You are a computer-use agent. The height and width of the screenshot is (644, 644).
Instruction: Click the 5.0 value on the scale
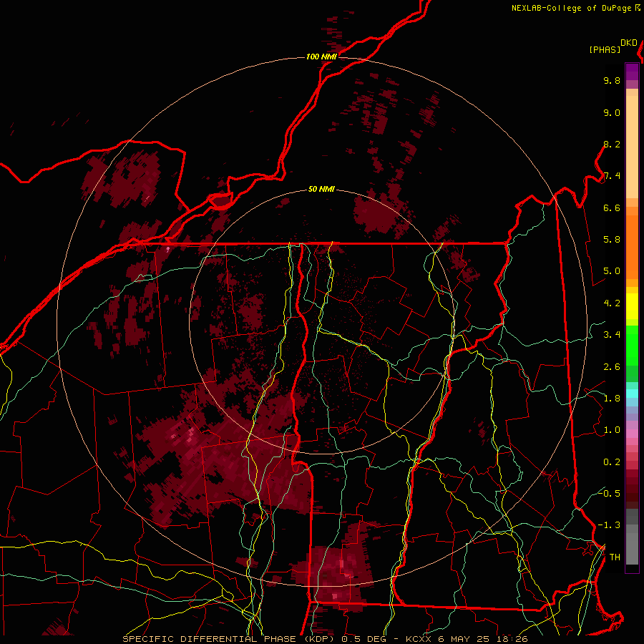(x=612, y=271)
